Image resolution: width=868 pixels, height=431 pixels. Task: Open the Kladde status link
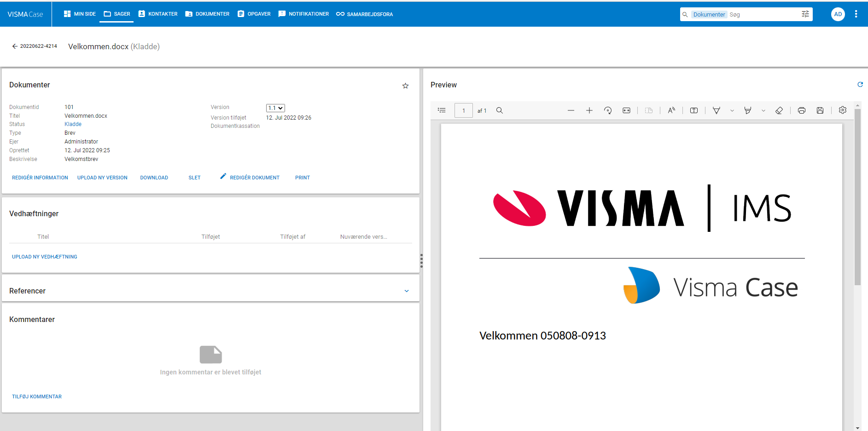pos(73,124)
